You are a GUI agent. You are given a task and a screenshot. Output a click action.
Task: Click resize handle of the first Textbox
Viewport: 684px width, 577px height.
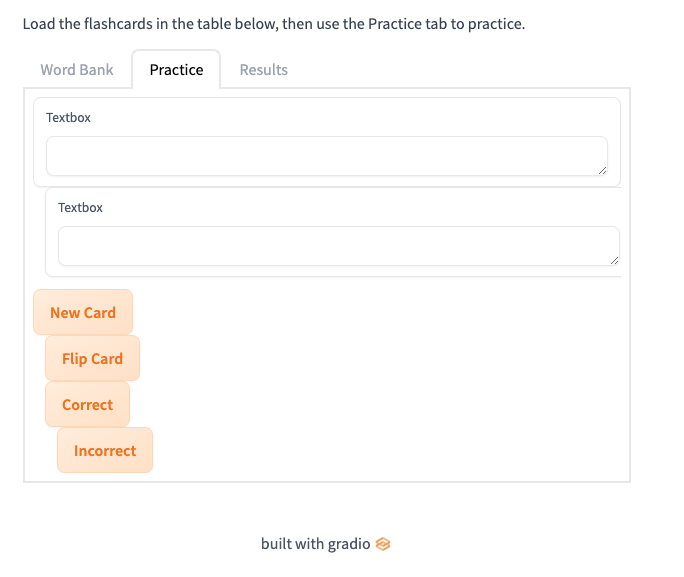tap(602, 171)
